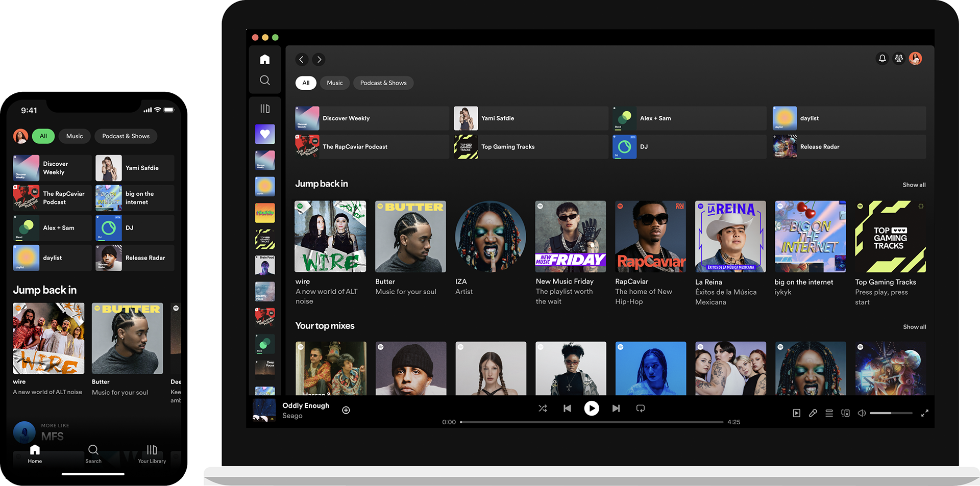Open Top Gaming Tracks desktop shortcut
The image size is (980, 486).
pyautogui.click(x=531, y=147)
